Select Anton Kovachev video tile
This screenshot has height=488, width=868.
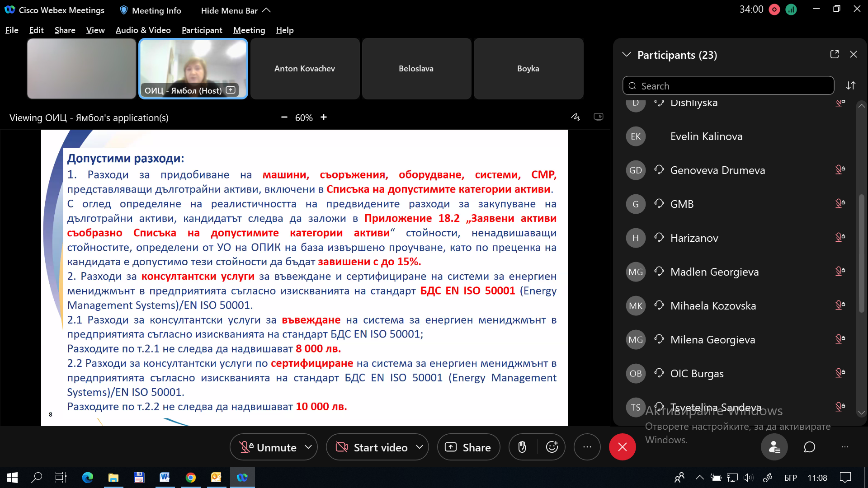tap(305, 68)
